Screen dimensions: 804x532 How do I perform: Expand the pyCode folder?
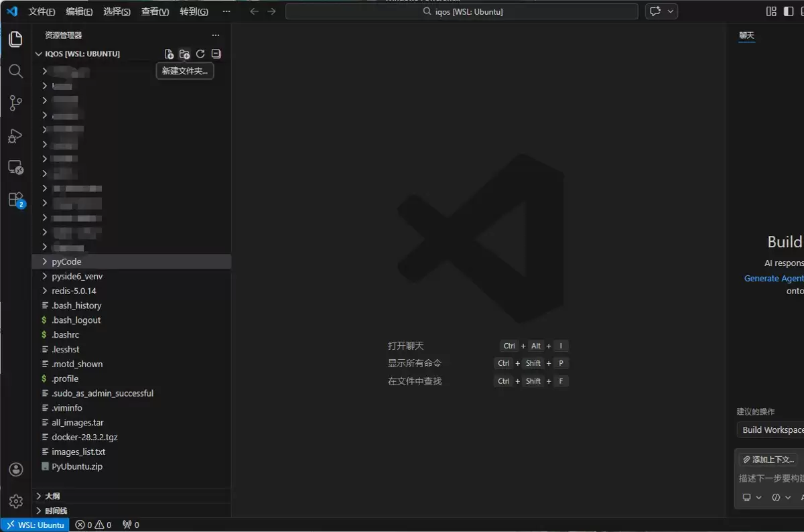point(66,261)
